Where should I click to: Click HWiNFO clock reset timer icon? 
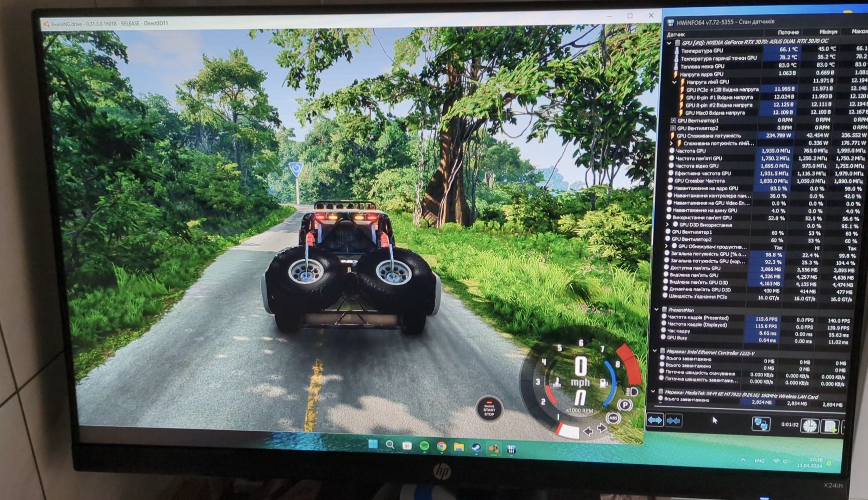point(810,425)
